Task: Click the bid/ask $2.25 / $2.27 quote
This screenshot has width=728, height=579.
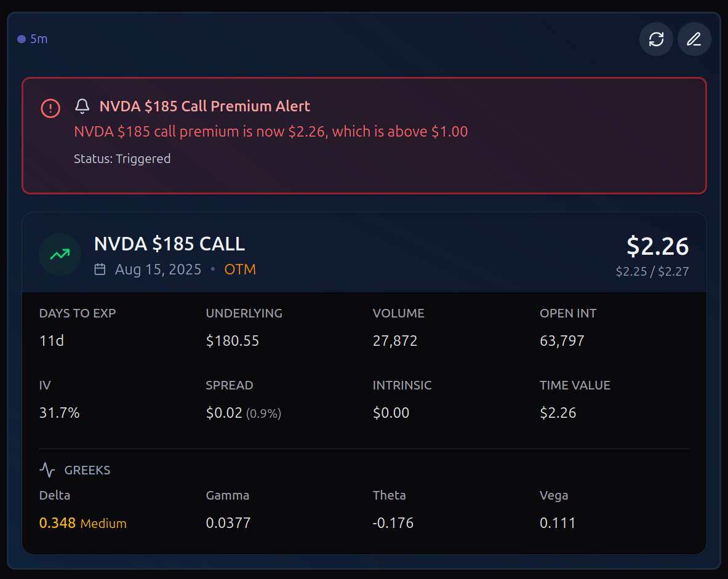Action: pyautogui.click(x=652, y=271)
